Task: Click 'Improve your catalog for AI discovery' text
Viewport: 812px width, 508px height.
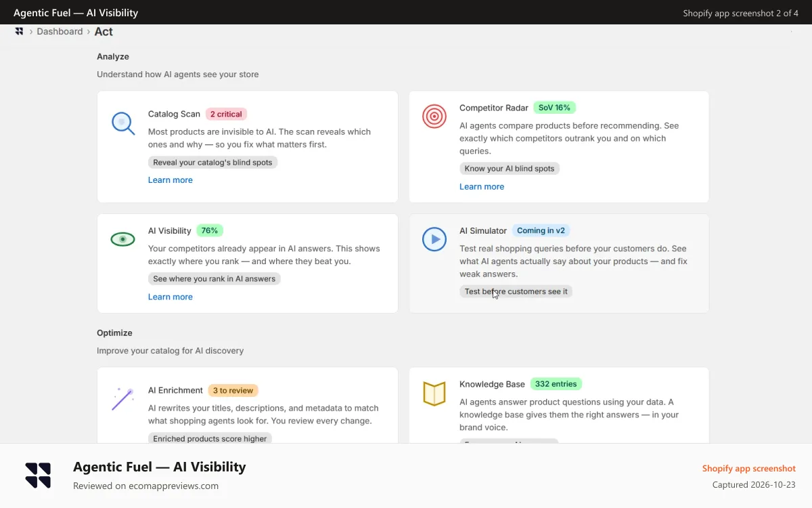Action: tap(170, 351)
